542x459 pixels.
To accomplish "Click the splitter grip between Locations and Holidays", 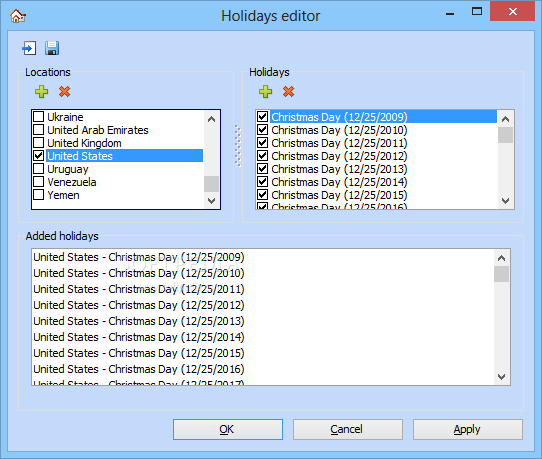I will [238, 146].
